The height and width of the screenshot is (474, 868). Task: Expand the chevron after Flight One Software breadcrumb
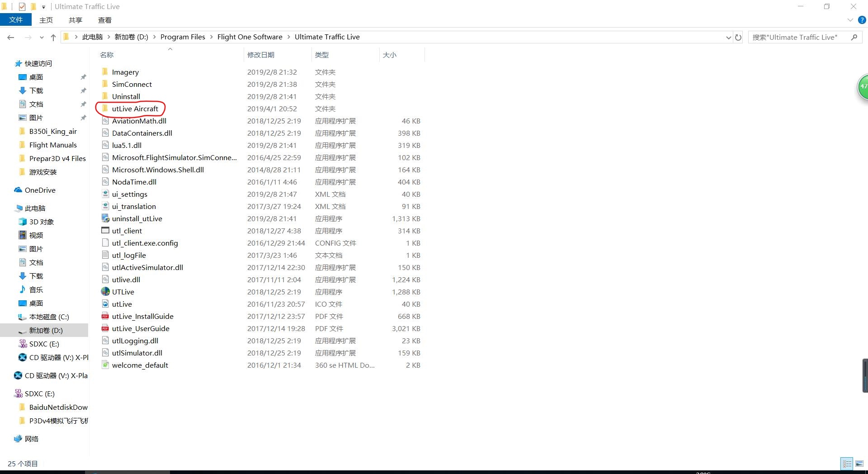(x=288, y=37)
